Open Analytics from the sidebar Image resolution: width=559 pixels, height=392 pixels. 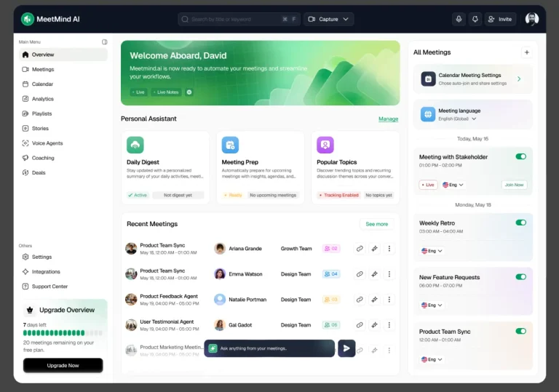pyautogui.click(x=63, y=99)
